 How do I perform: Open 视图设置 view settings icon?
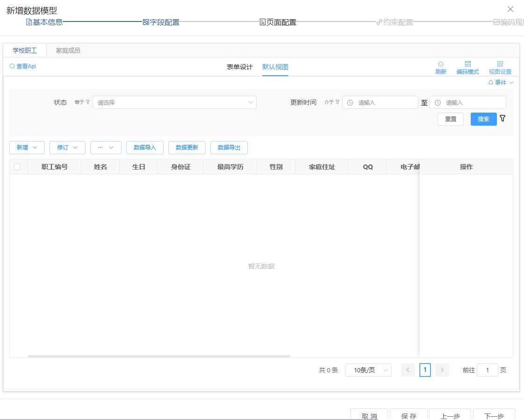coord(500,64)
